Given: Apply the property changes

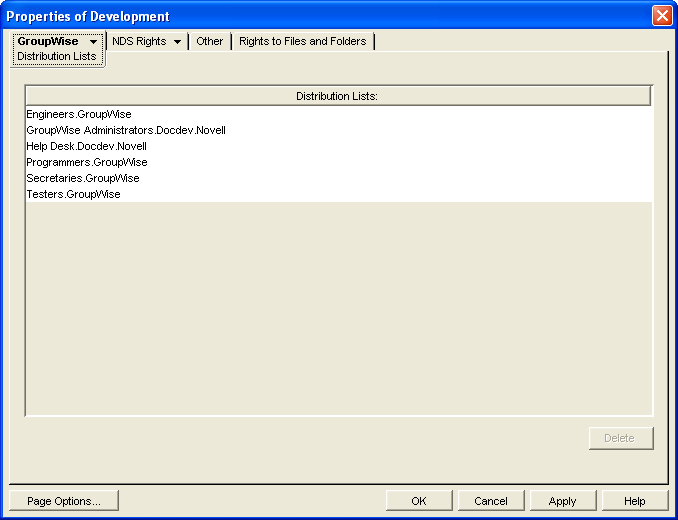Looking at the screenshot, I should click(x=563, y=501).
